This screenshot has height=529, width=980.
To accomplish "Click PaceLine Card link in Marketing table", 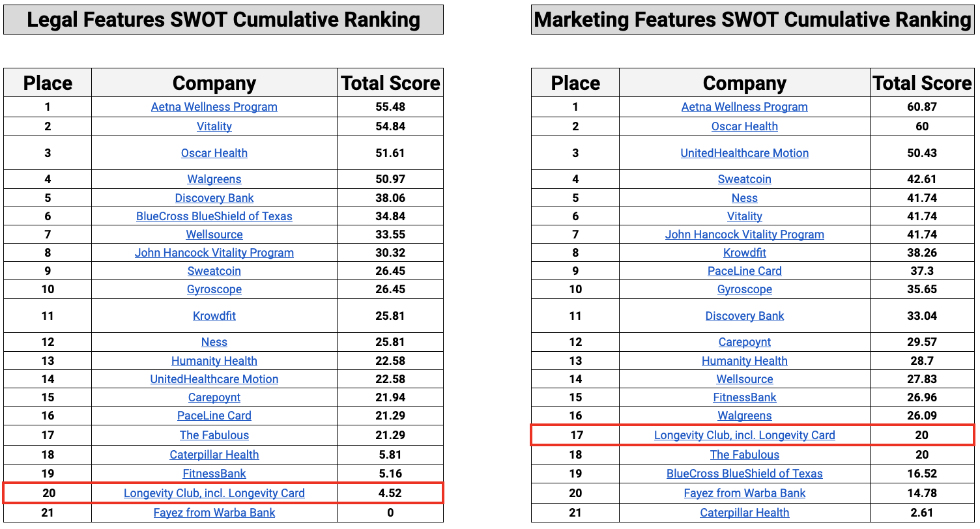I will 744,271.
